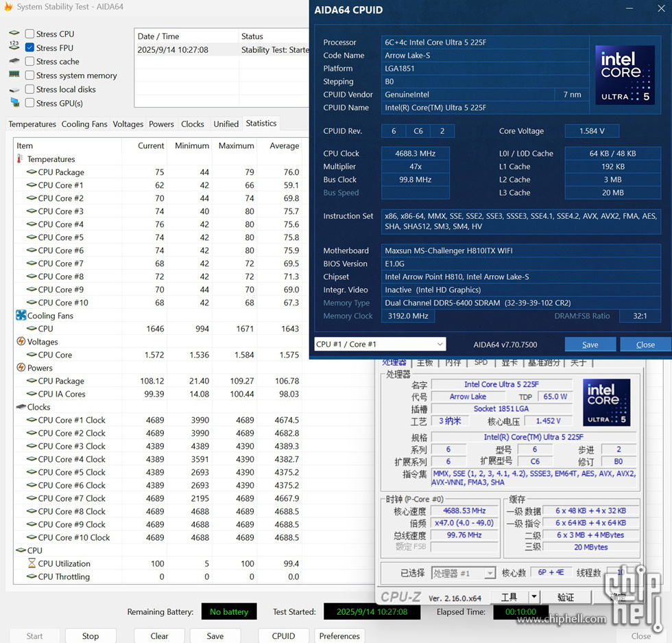This screenshot has height=643, width=672.
Task: Select the 2025/9/14 10:27:08 log entry
Action: click(222, 50)
